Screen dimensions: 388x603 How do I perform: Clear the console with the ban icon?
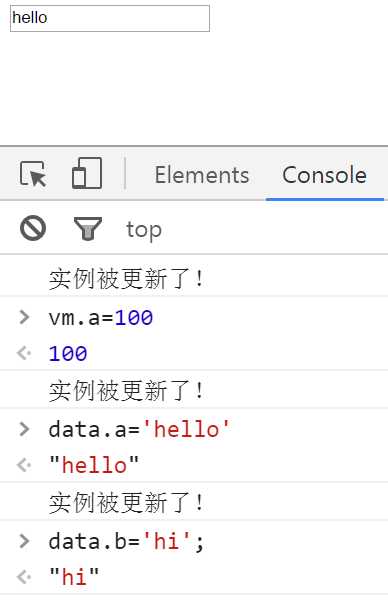[x=33, y=228]
